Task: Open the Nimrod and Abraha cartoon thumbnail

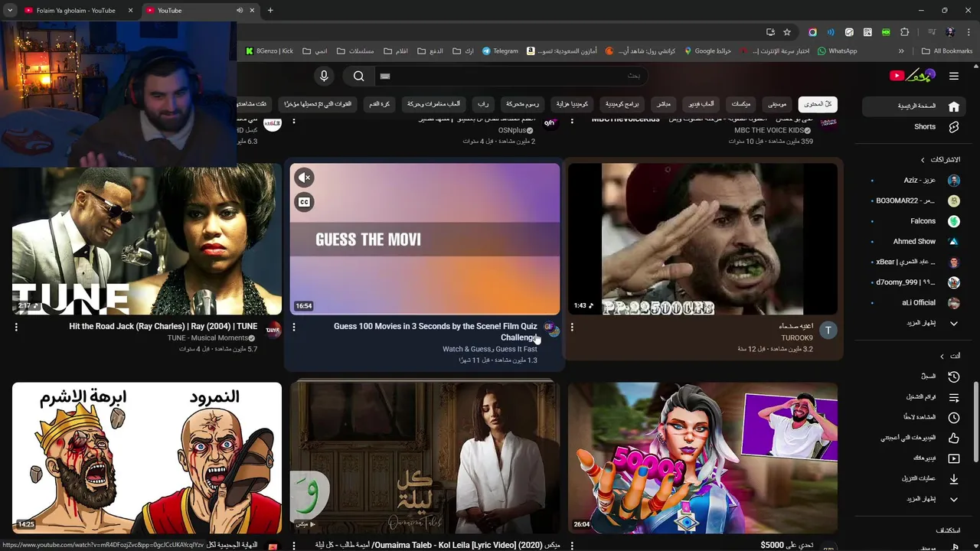Action: tap(147, 458)
